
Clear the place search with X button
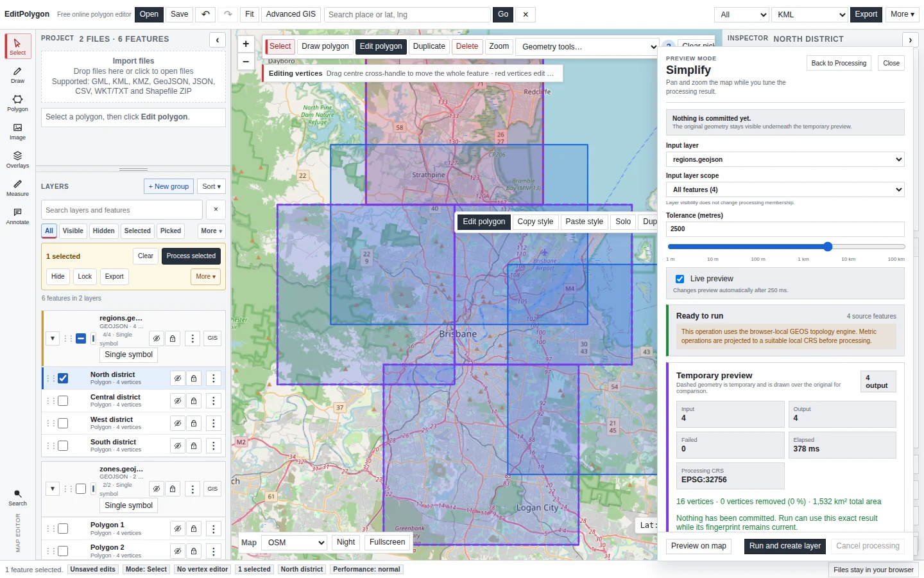[x=526, y=14]
